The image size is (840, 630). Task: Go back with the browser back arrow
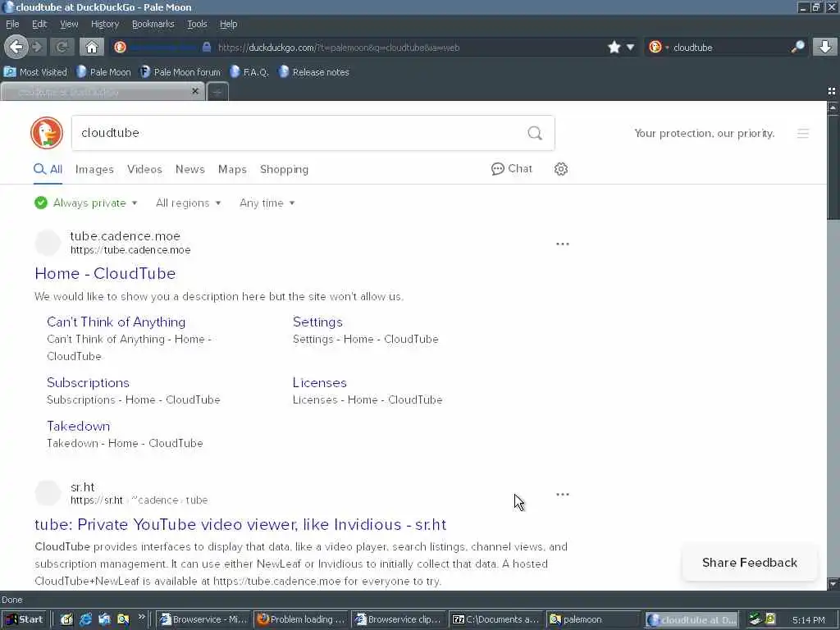tap(16, 47)
